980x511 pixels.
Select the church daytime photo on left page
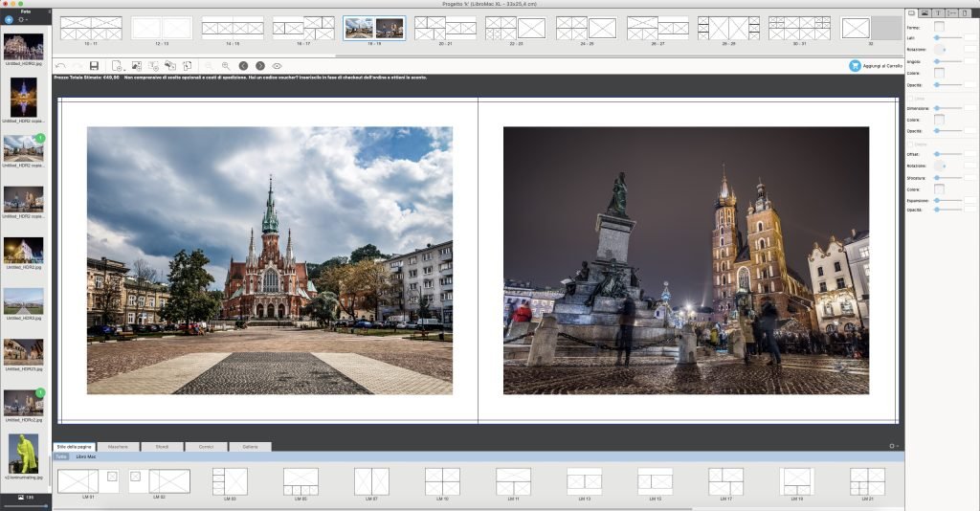pos(269,260)
